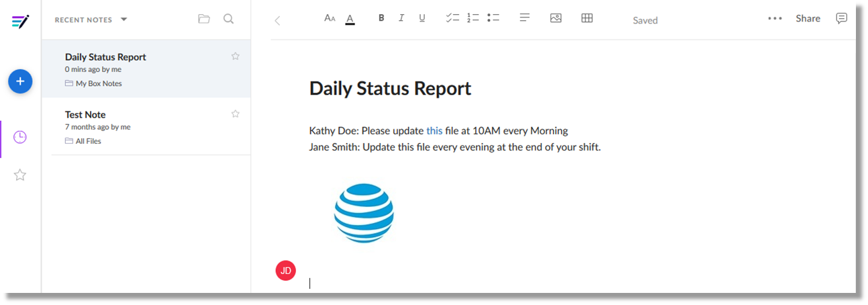
Task: Favorite the Daily Status Report note
Action: 235,56
